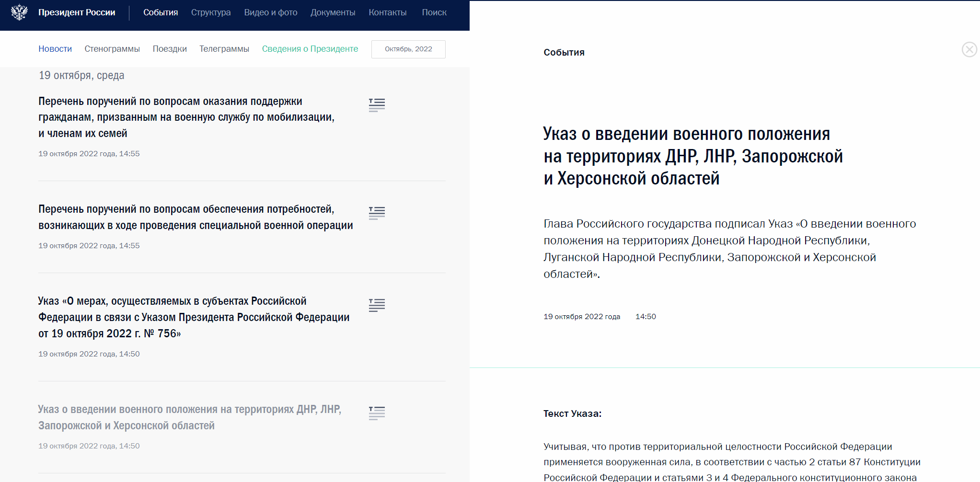This screenshot has width=980, height=482.
Task: Click timestamp under decree No. 756 item
Action: click(x=89, y=354)
